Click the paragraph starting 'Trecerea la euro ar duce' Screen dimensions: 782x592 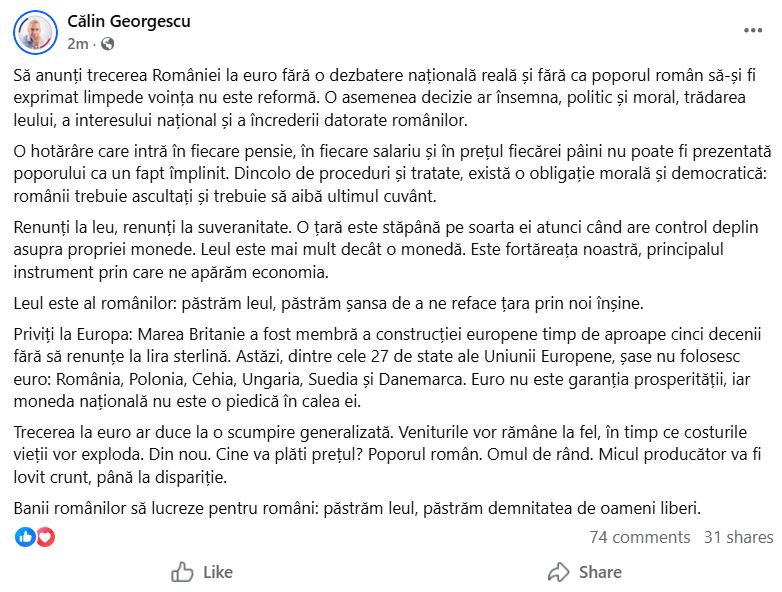388,454
